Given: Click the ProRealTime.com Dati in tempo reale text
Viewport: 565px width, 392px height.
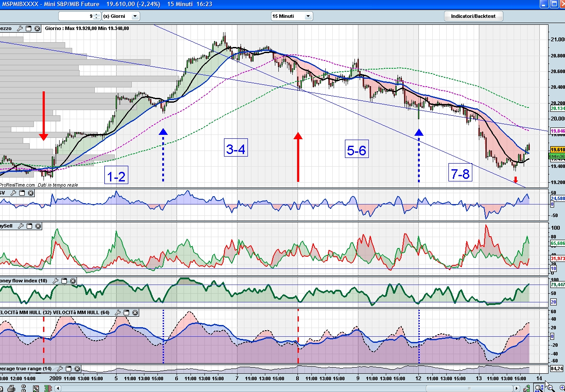Looking at the screenshot, I should click(38, 185).
